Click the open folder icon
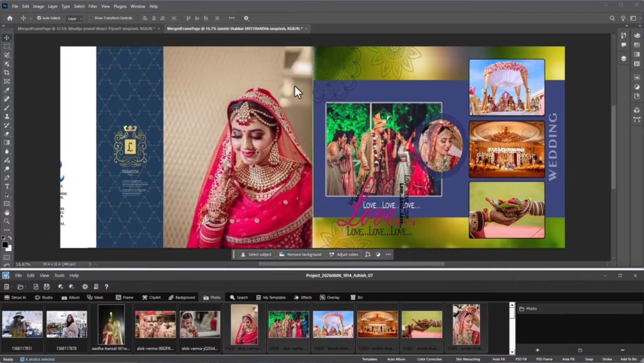This screenshot has height=363, width=644. coord(20,287)
